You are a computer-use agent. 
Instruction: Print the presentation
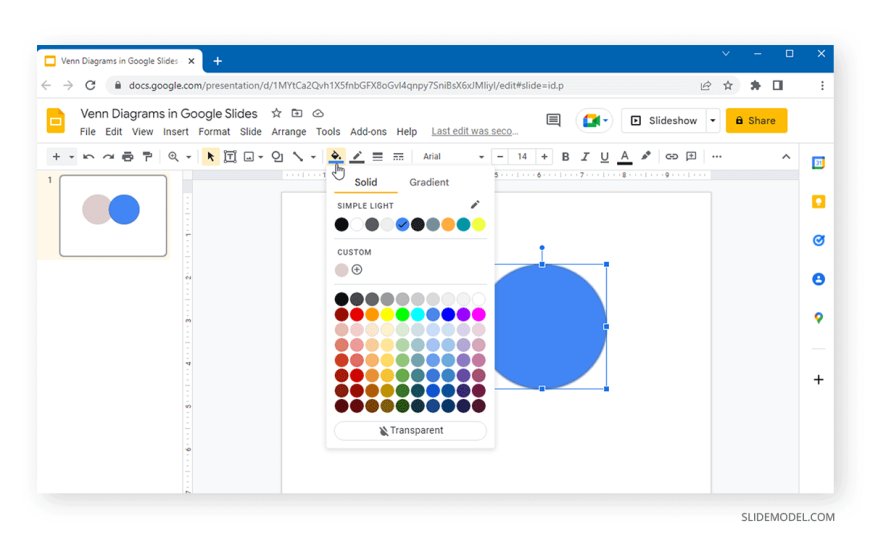(x=128, y=157)
